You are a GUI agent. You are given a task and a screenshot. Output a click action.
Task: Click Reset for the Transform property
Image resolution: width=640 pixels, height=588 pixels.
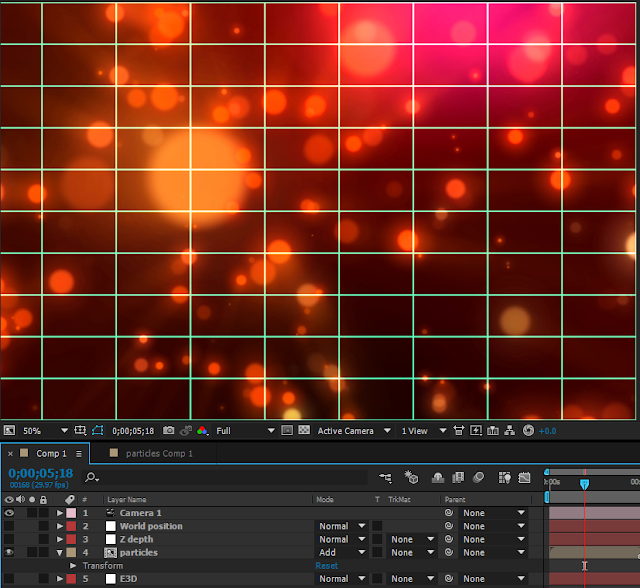(326, 566)
